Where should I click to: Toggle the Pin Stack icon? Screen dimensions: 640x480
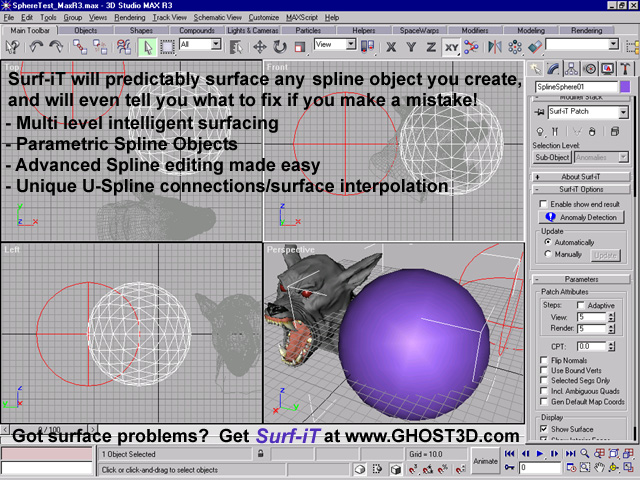point(540,112)
